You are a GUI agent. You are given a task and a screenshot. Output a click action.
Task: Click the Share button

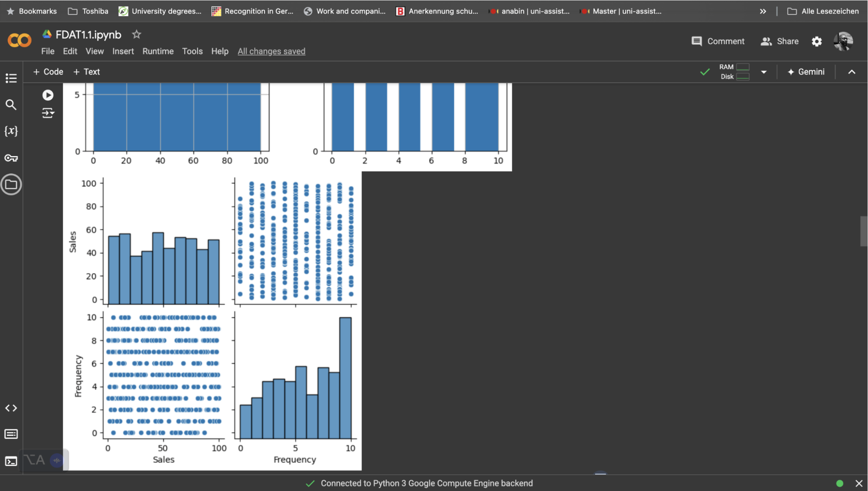[779, 41]
